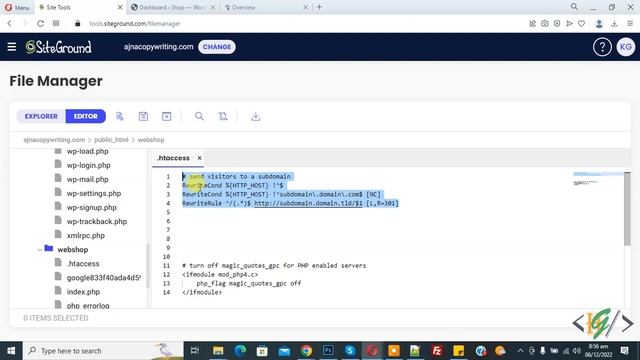Select index.php under webshop folder
Image resolution: width=640 pixels, height=360 pixels.
coord(83,292)
